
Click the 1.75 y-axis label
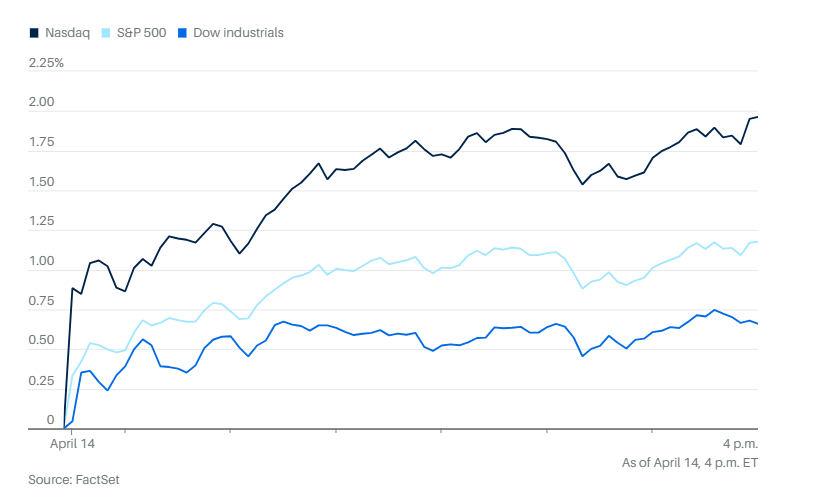pos(41,143)
